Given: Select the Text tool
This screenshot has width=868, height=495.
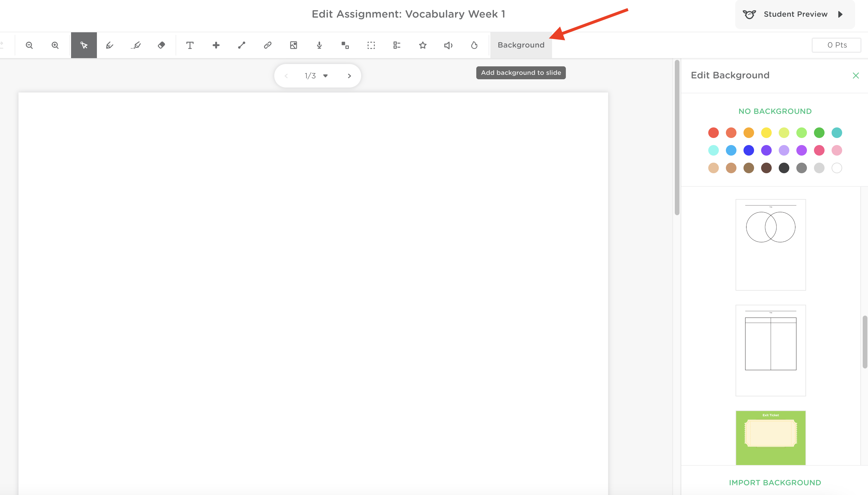Looking at the screenshot, I should (190, 45).
